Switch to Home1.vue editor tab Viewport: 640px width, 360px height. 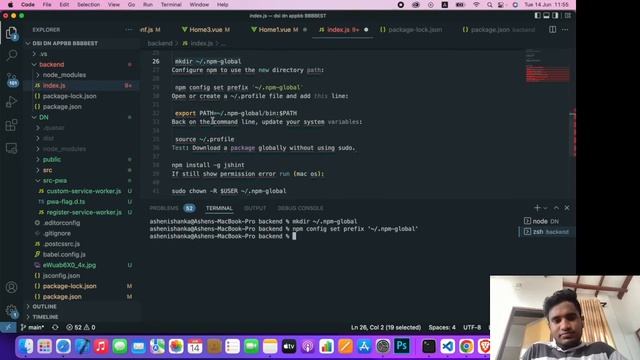[274, 30]
